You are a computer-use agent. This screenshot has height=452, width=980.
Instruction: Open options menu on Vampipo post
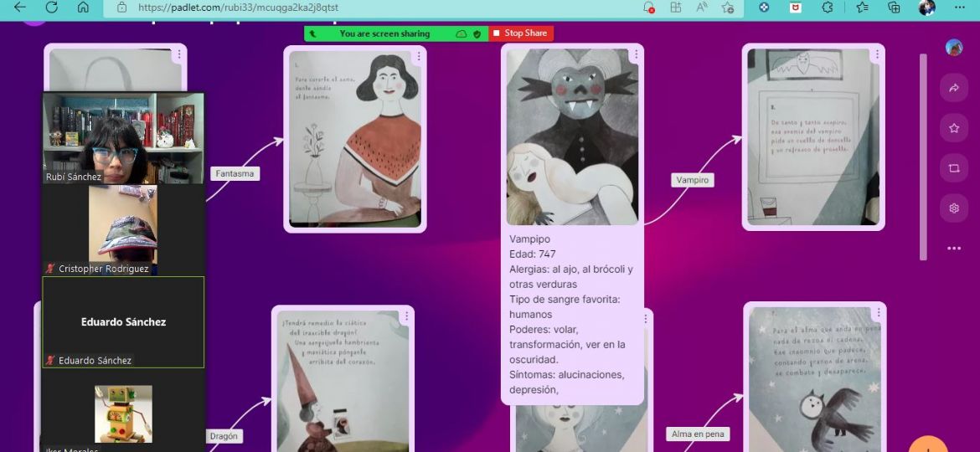click(637, 55)
